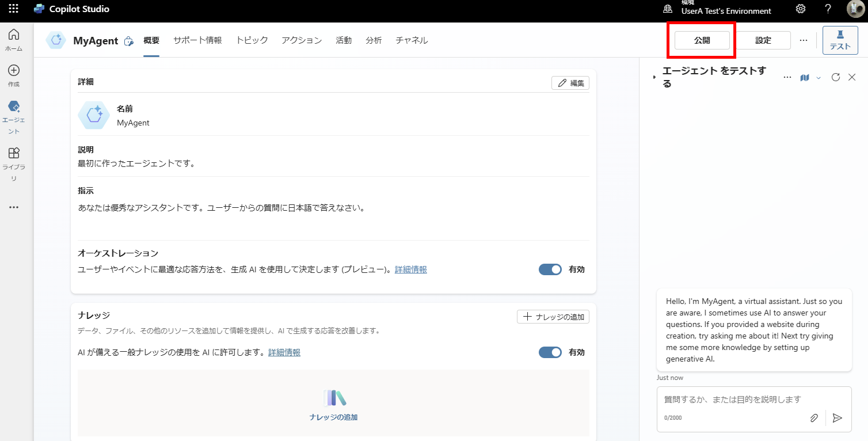
Task: Open the ライブラリ sidebar section
Action: tap(14, 161)
